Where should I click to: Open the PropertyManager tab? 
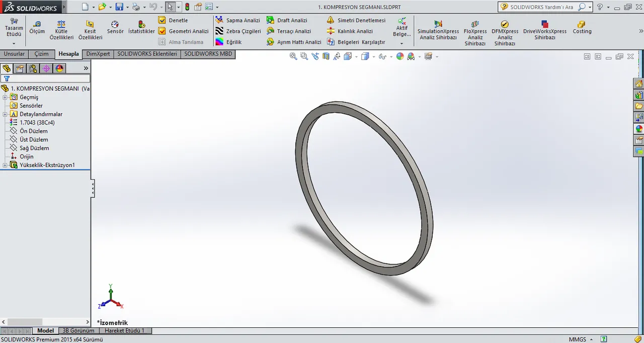tap(20, 68)
